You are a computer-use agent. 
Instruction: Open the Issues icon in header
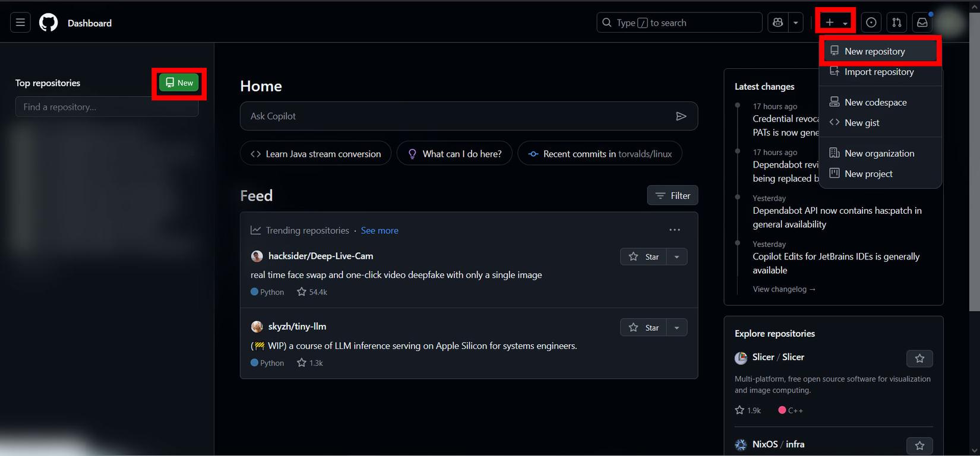[x=871, y=23]
